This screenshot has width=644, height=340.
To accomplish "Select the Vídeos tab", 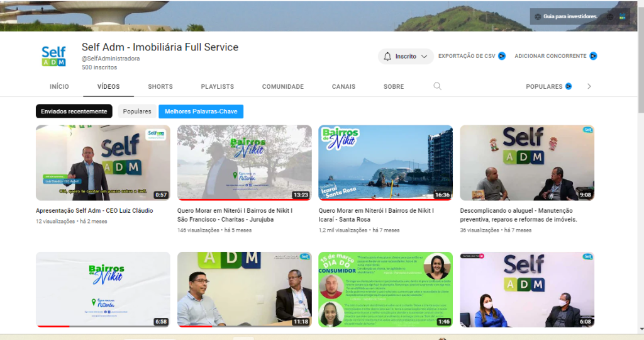I will pyautogui.click(x=108, y=86).
